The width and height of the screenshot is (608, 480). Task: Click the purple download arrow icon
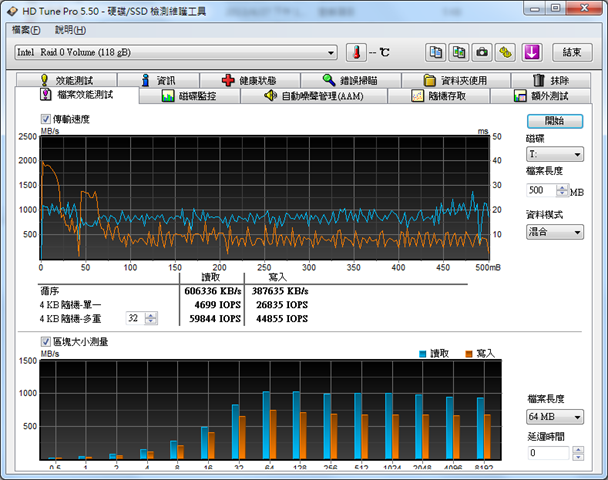click(x=532, y=52)
